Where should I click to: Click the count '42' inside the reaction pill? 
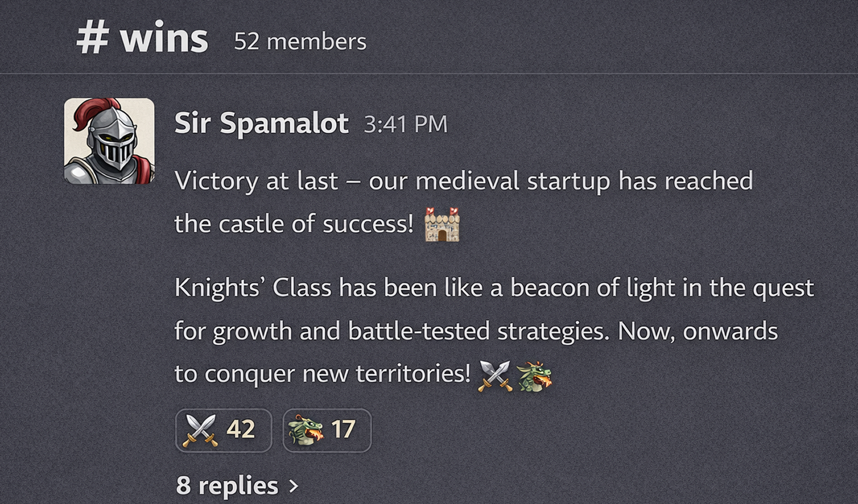tap(243, 430)
